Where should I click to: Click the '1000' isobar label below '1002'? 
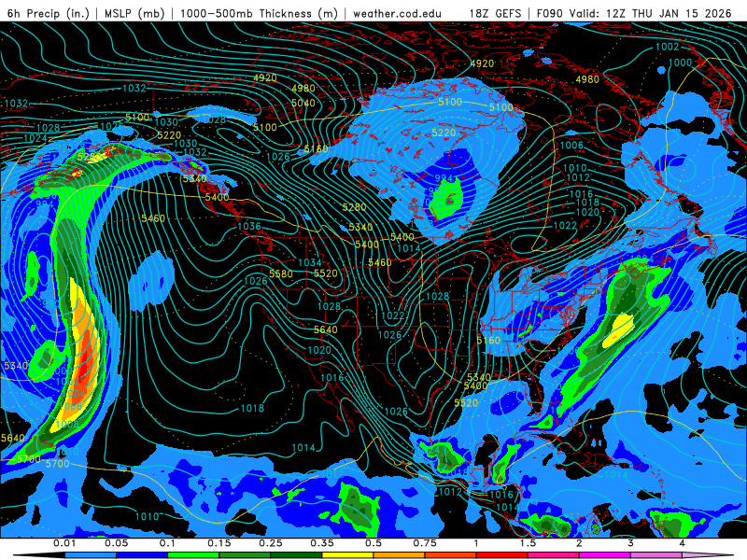click(681, 63)
